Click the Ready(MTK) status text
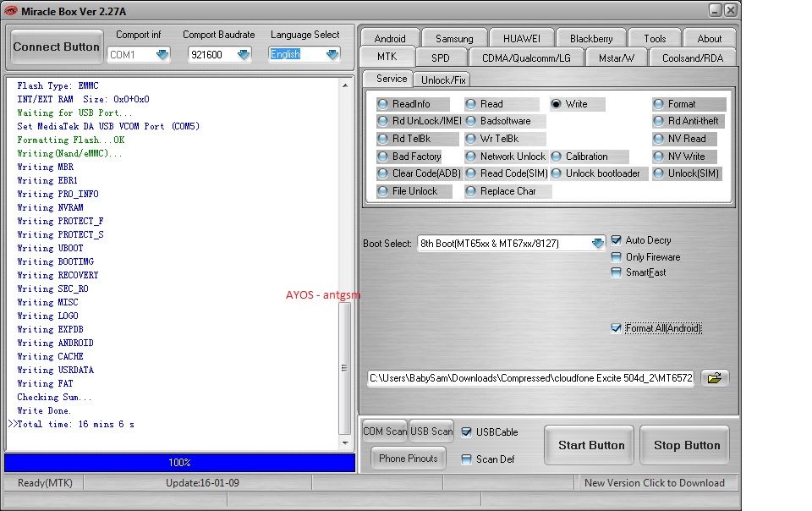Screen dimensions: 812x511 pos(45,483)
